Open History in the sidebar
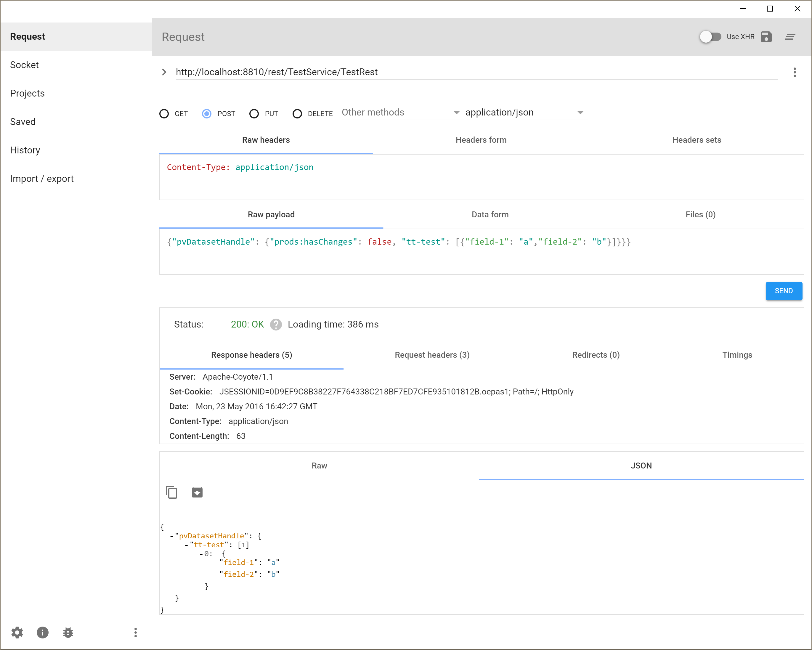Image resolution: width=812 pixels, height=650 pixels. click(x=25, y=150)
